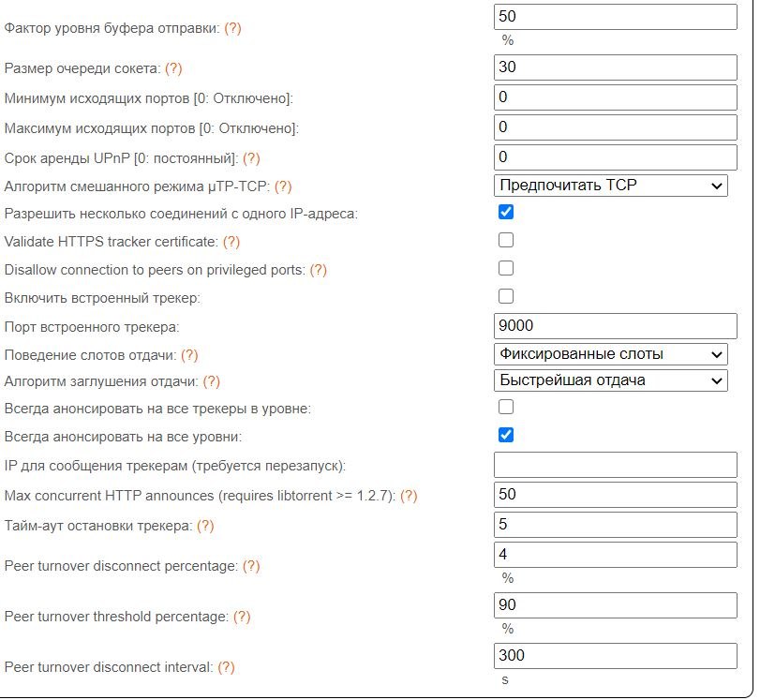Enable Включить встроенный трекер checkbox
The image size is (760, 700).
506,296
